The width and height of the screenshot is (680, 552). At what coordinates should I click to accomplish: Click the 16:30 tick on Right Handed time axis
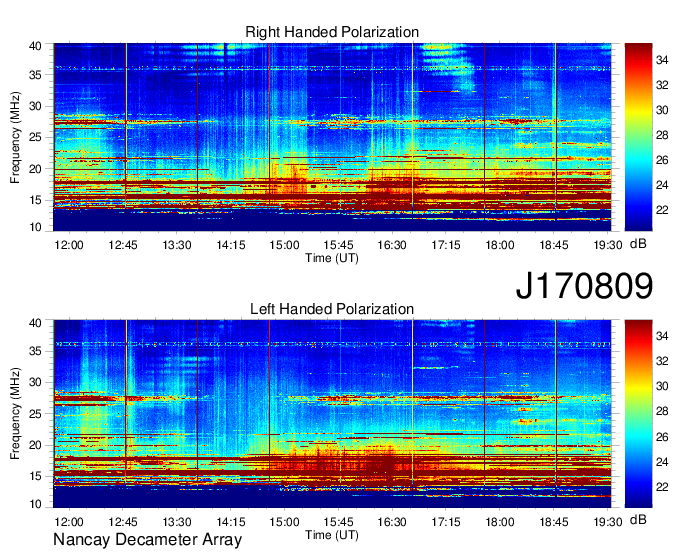click(392, 245)
